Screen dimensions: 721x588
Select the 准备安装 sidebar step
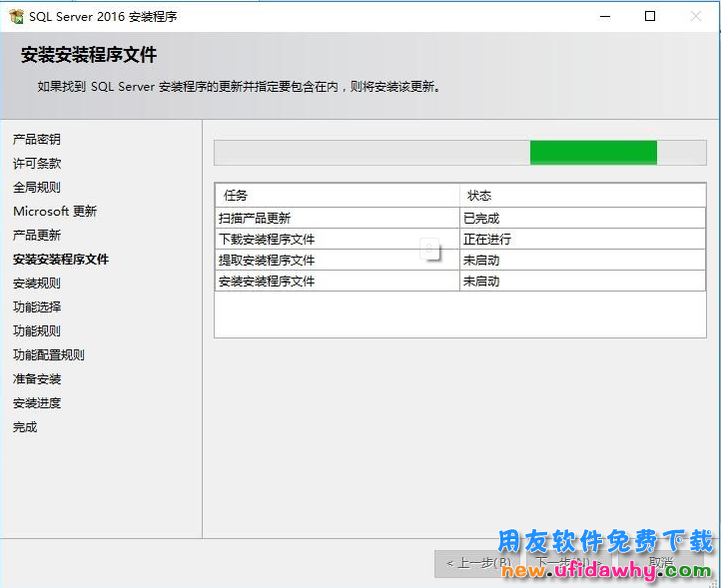point(37,379)
